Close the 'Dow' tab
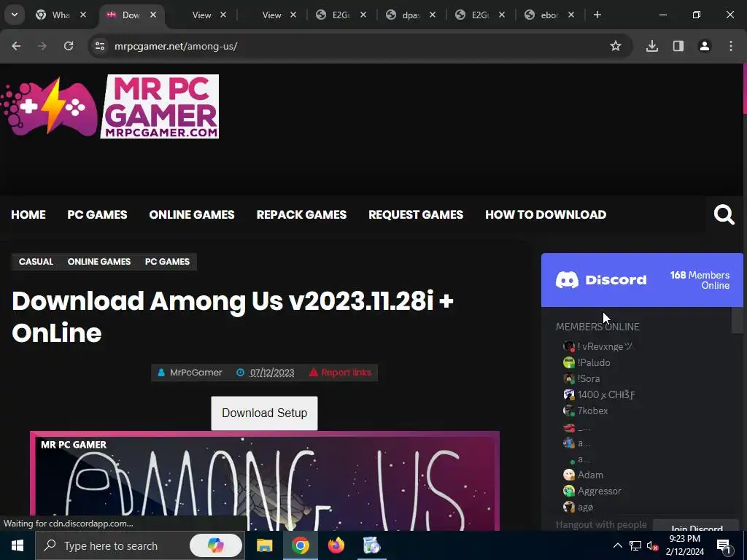This screenshot has width=747, height=560. point(153,15)
